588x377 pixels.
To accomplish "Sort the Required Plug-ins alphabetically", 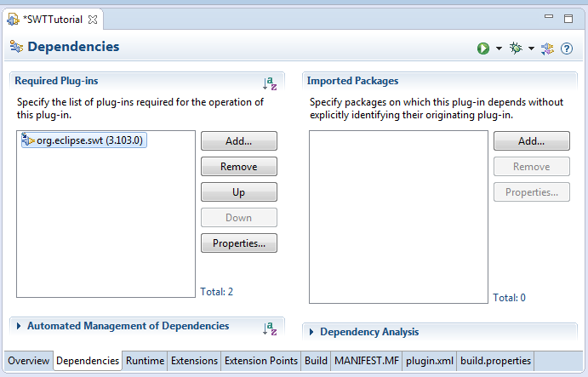I will click(x=270, y=83).
